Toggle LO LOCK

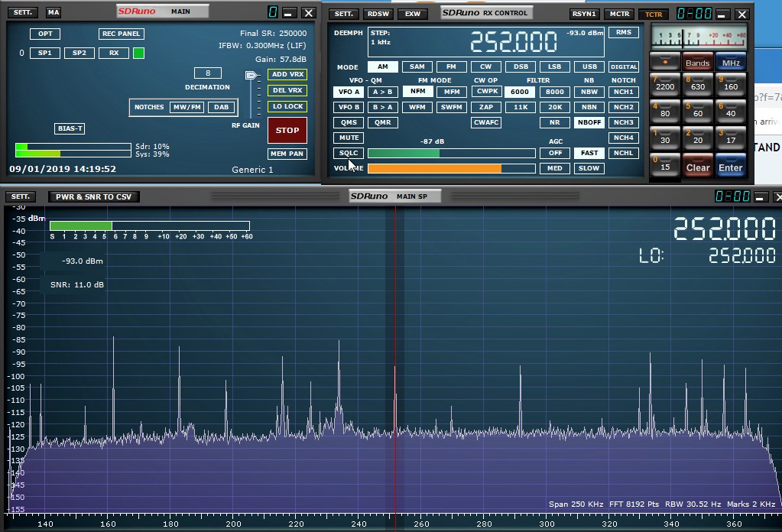pos(287,106)
